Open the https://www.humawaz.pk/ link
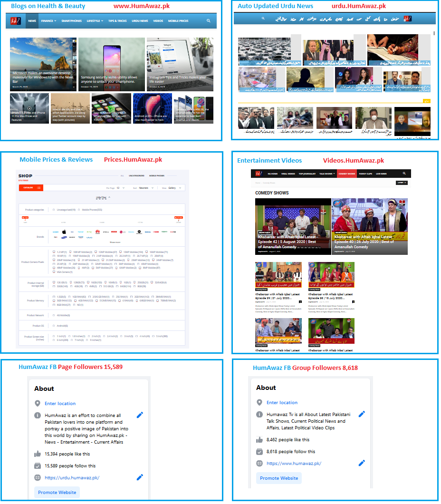Viewport: 441px width, 504px height. pos(294,463)
